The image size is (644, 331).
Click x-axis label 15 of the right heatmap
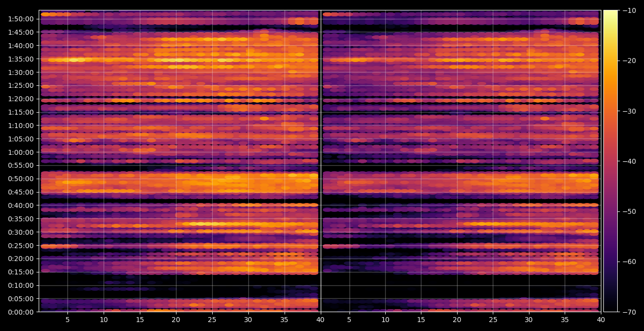click(x=421, y=320)
